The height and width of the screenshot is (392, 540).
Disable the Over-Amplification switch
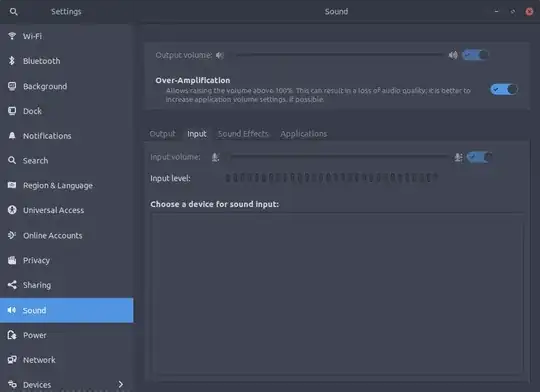point(504,90)
